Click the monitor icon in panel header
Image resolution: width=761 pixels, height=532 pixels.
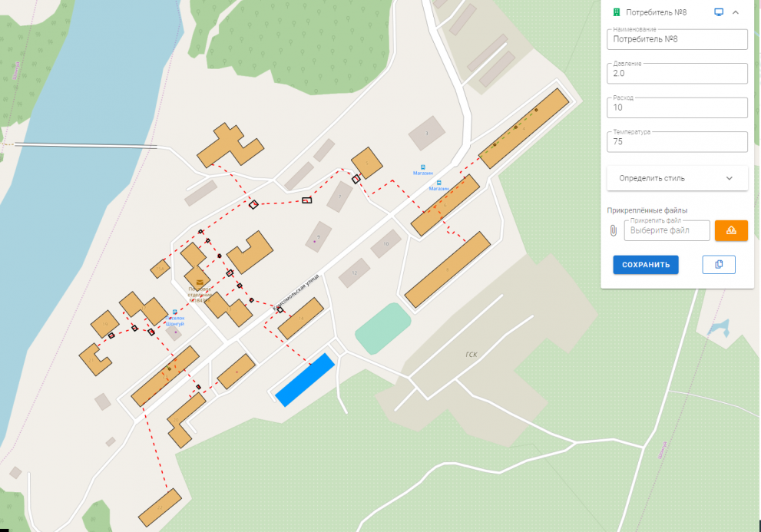(x=719, y=12)
